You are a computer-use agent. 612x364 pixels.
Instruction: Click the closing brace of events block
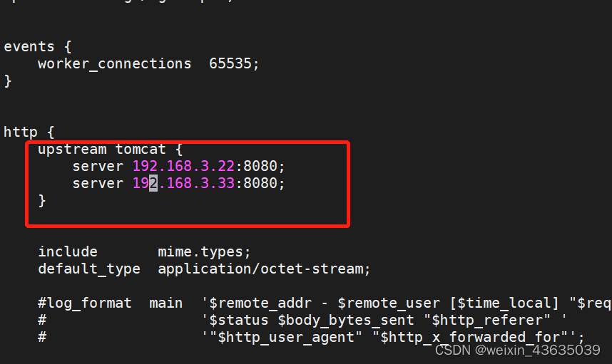pyautogui.click(x=8, y=81)
